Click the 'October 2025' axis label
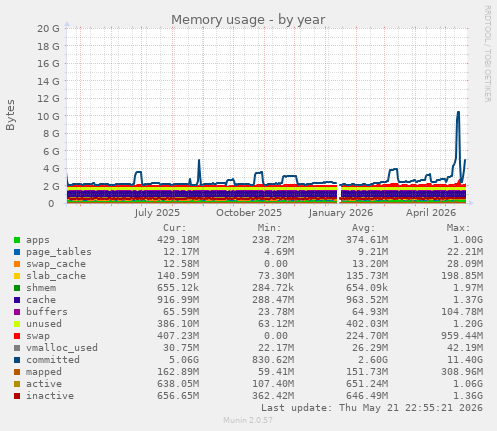The height and width of the screenshot is (431, 497). coord(249,213)
